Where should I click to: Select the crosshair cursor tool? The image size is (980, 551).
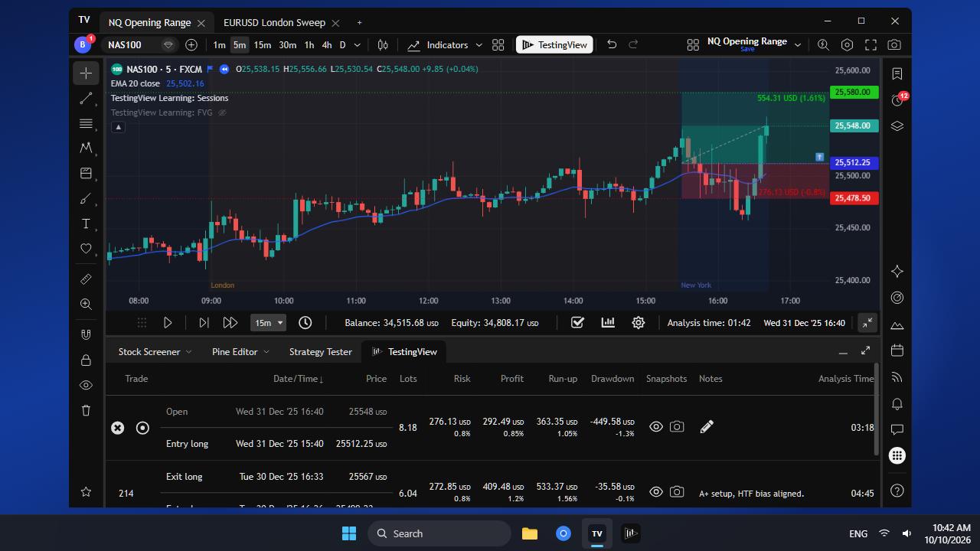(x=86, y=73)
